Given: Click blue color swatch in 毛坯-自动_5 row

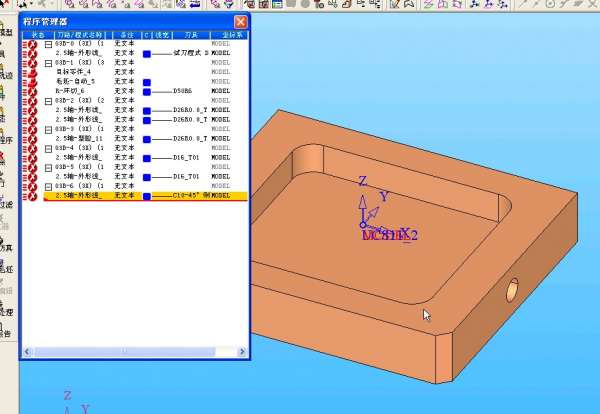Looking at the screenshot, I should (147, 82).
